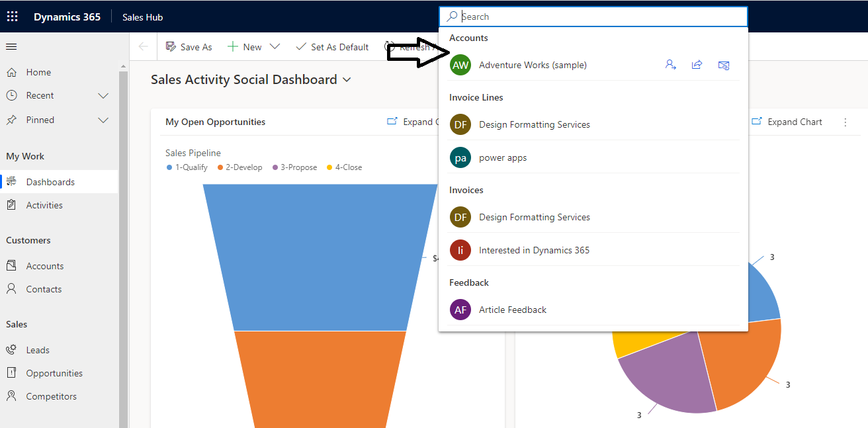
Task: Open the New button dropdown arrow
Action: pos(275,47)
